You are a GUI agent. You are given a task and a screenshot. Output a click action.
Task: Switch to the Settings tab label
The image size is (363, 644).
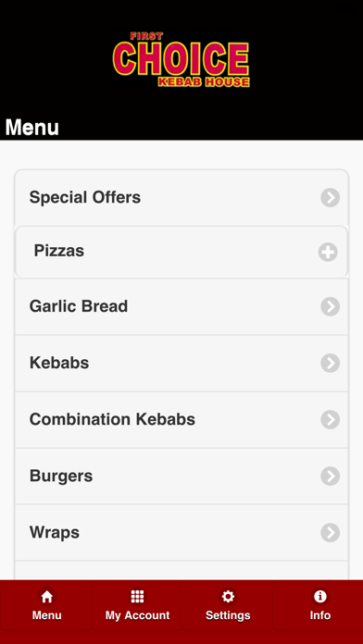click(228, 615)
